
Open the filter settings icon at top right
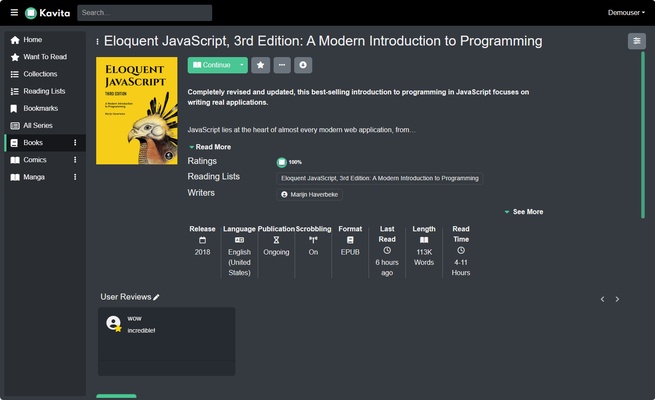tap(636, 41)
